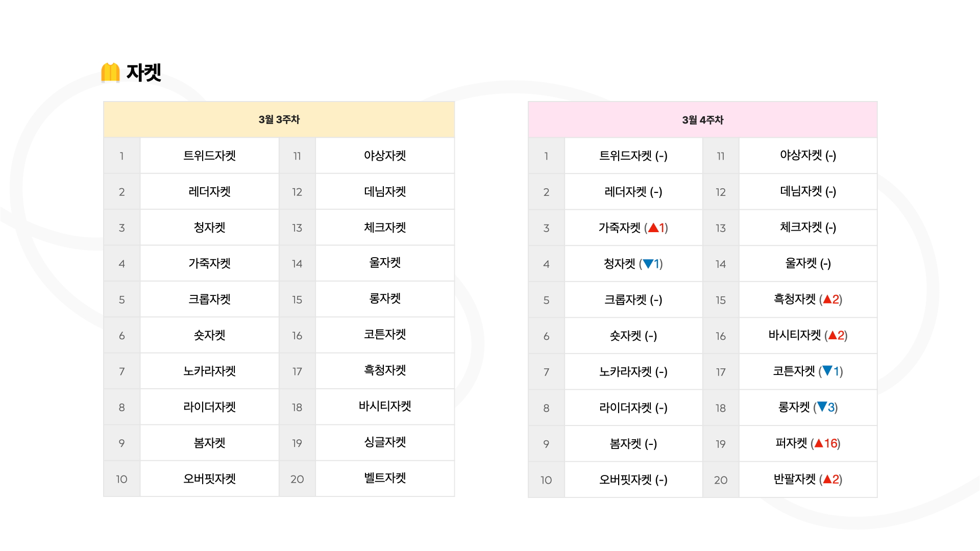Click 야상자켓 (-) at rank 11
This screenshot has width=980, height=551.
(x=808, y=156)
